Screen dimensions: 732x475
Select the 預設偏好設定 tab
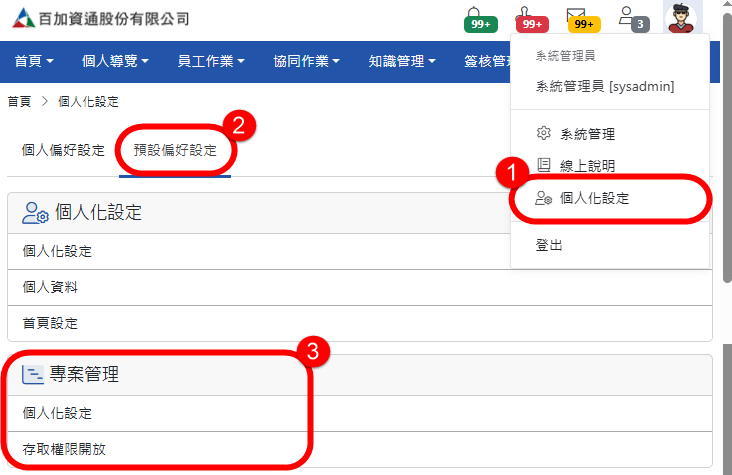click(x=175, y=151)
